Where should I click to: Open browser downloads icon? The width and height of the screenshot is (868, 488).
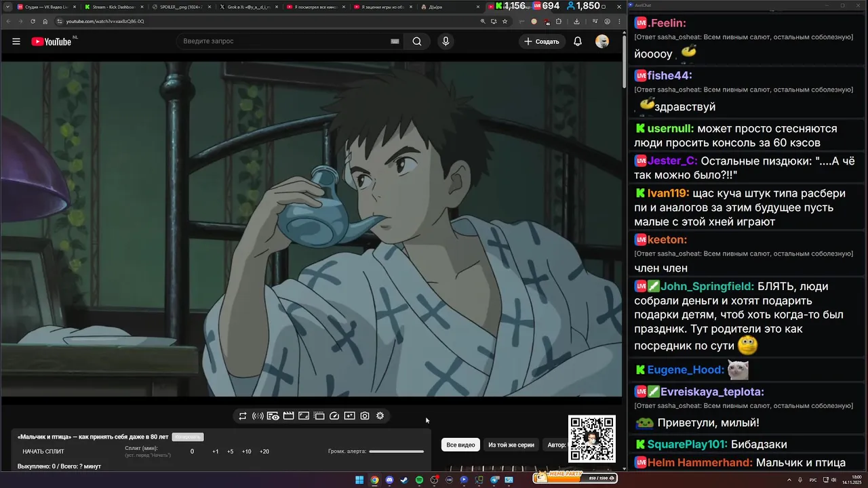(576, 21)
